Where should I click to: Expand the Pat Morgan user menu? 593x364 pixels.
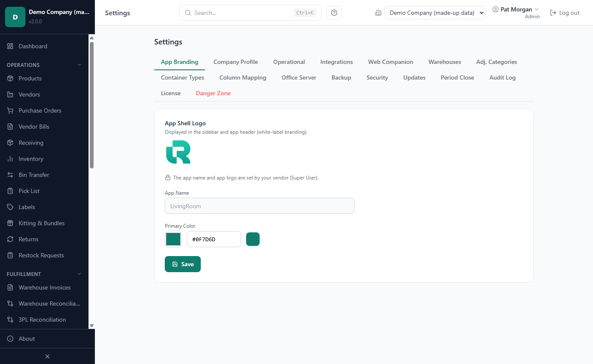(x=515, y=9)
